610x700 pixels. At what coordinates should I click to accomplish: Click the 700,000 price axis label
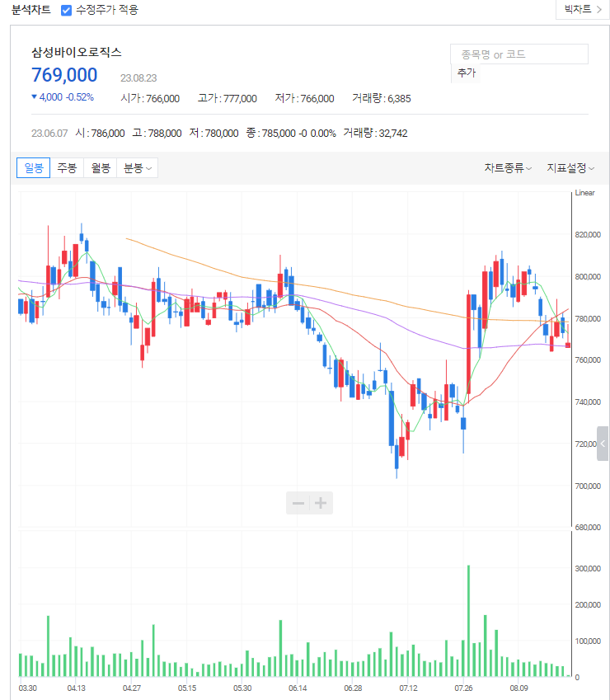coord(588,486)
